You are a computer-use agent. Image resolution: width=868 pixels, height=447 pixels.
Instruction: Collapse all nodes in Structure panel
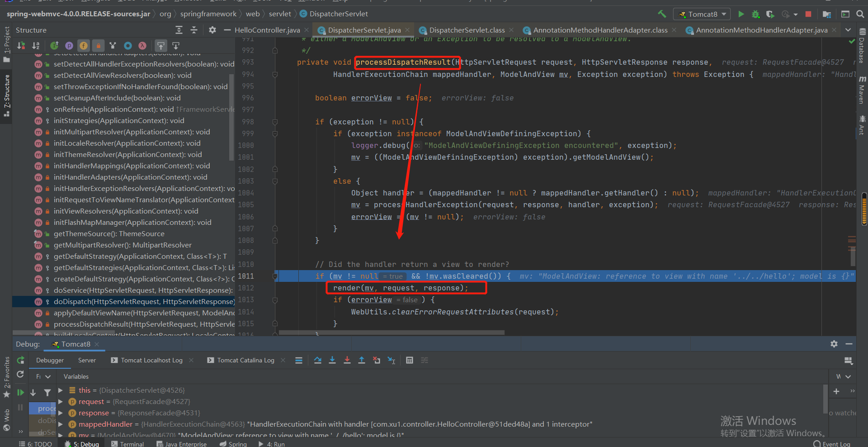194,30
